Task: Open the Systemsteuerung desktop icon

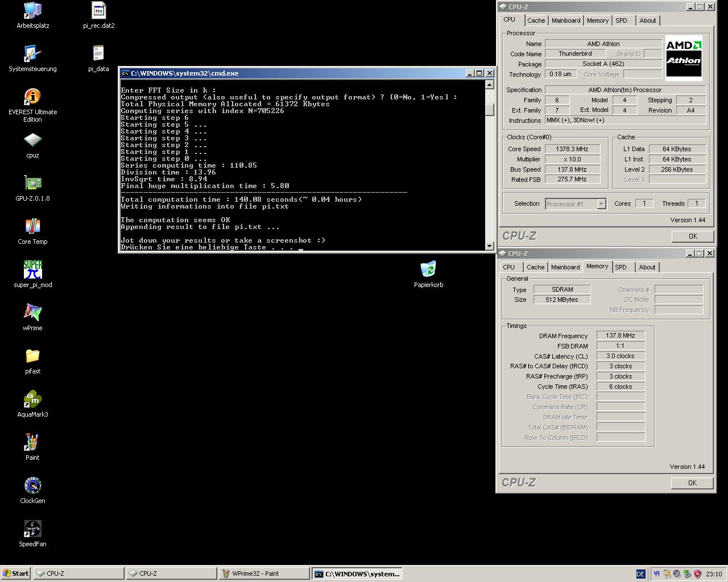Action: click(x=32, y=58)
